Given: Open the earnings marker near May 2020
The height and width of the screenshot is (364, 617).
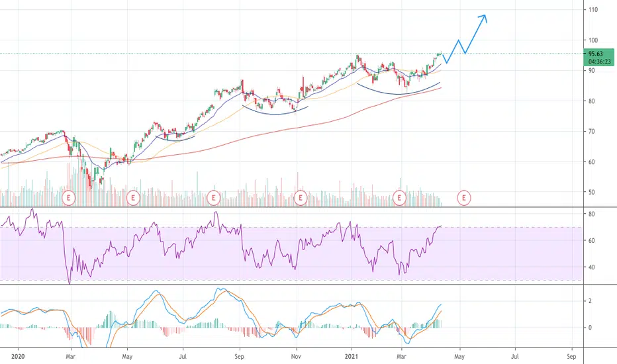Looking at the screenshot, I should click(133, 197).
